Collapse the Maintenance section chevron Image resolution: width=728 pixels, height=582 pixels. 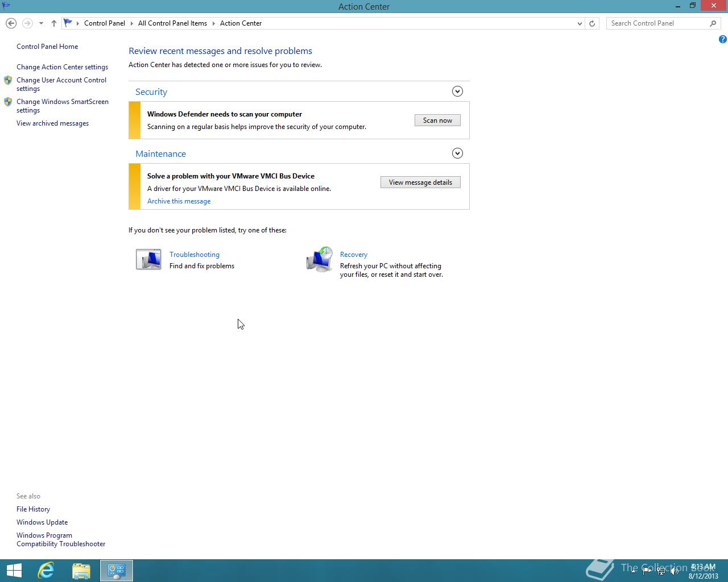457,153
